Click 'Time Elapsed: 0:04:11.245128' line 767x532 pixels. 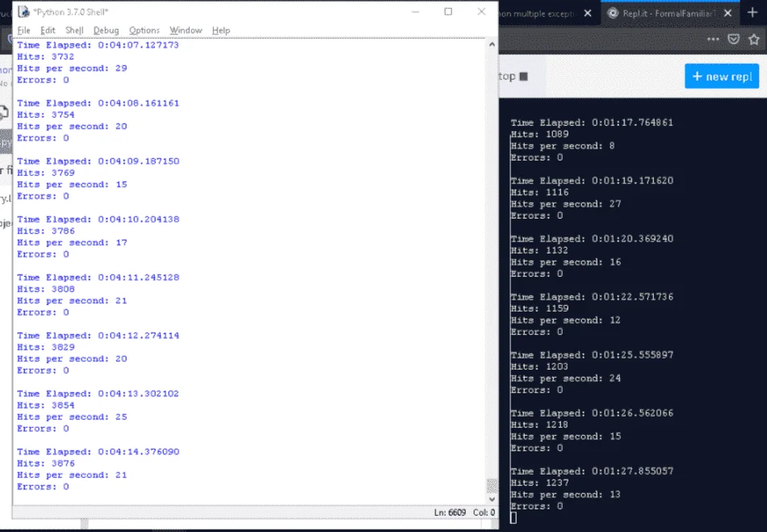pos(98,278)
